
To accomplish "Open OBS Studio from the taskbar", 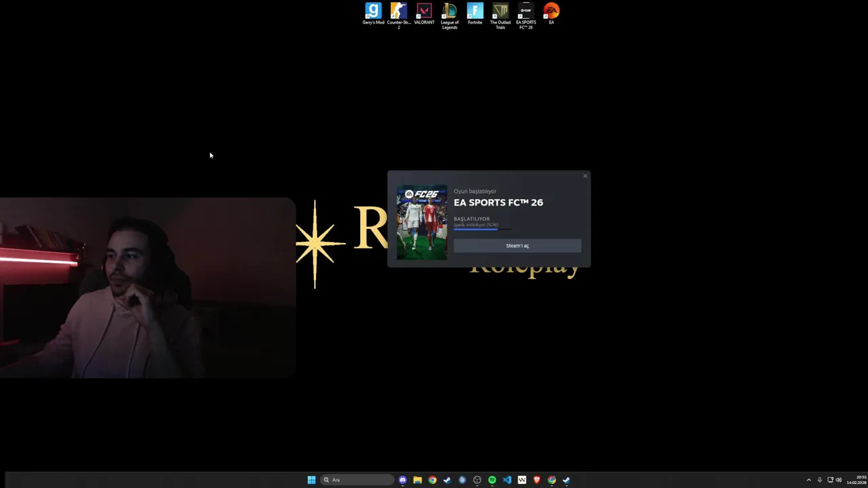I will pos(477,480).
